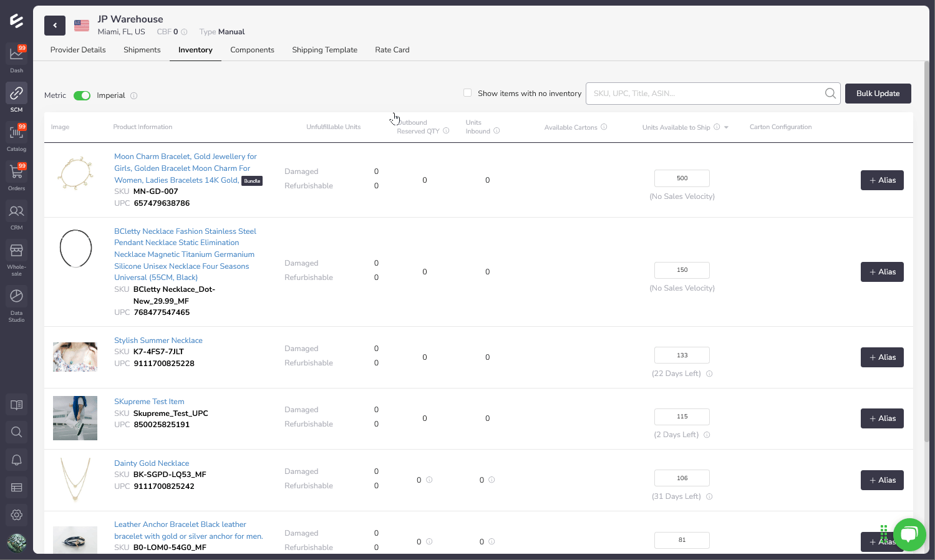The image size is (935, 560).
Task: Open the Dash analytics sidebar icon
Action: [x=16, y=55]
